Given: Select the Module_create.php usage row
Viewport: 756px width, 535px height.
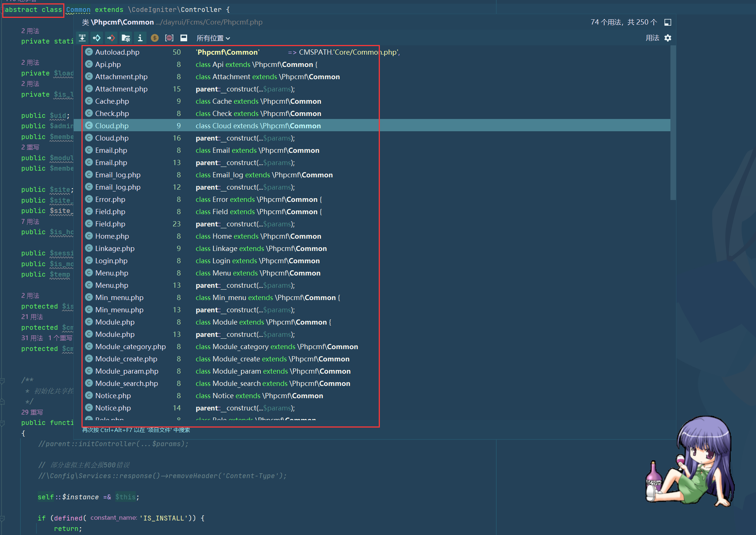Looking at the screenshot, I should click(372, 359).
